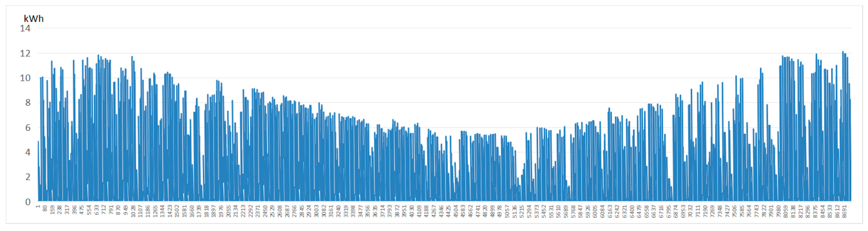Click the 6 value on y-axis

point(28,128)
